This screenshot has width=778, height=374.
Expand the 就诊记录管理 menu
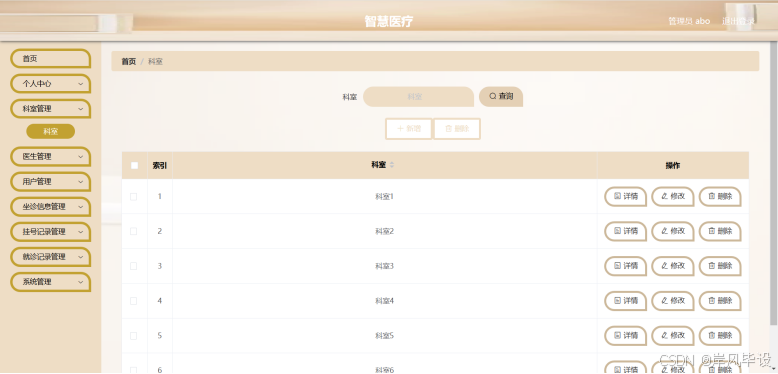point(51,257)
